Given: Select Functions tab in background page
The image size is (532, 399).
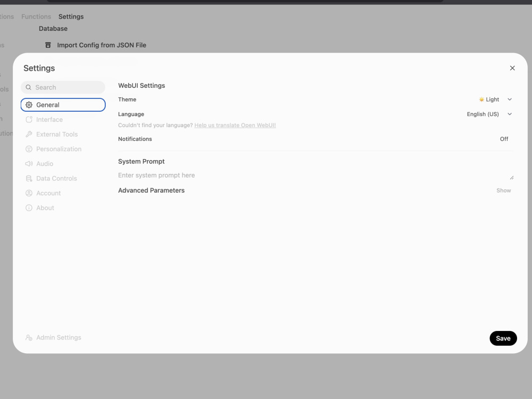Looking at the screenshot, I should click(36, 16).
